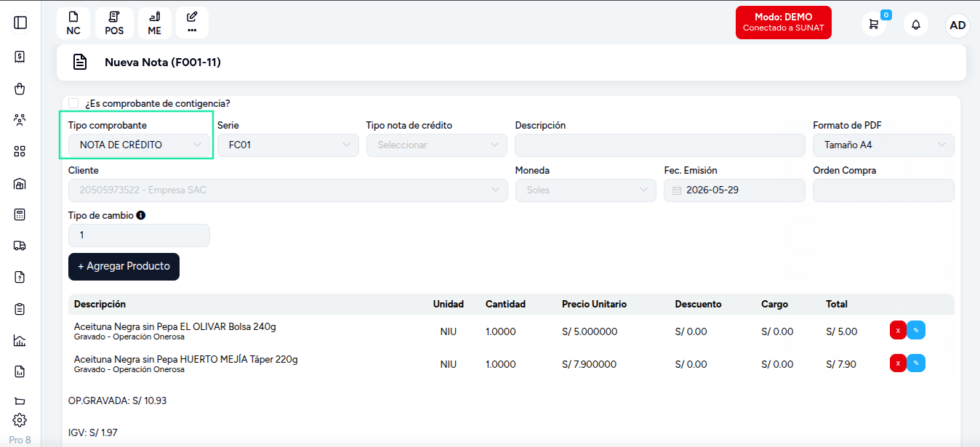Delete the EL OLIVAR product row
Viewport: 980px width, 447px height.
click(898, 331)
